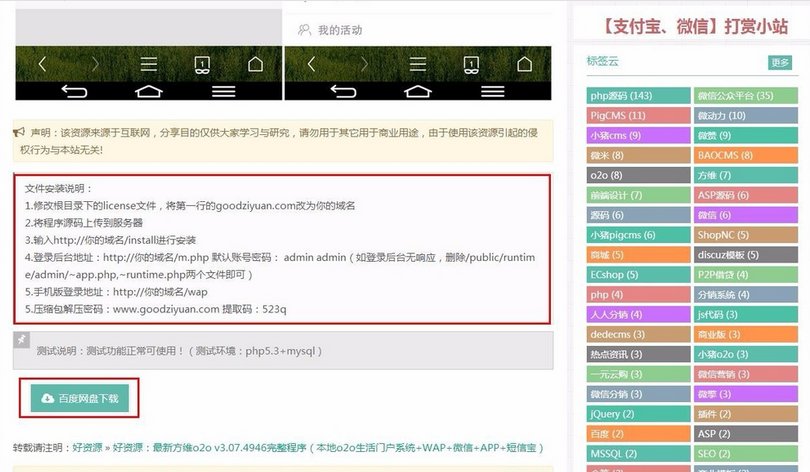Click the 分销系统 (4) tag

[x=746, y=294]
